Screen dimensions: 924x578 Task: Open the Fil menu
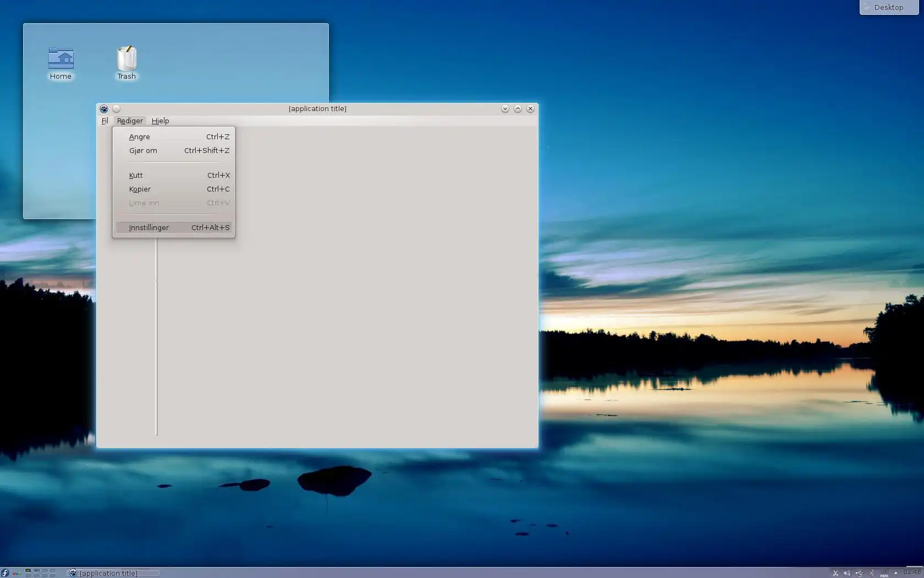tap(105, 121)
